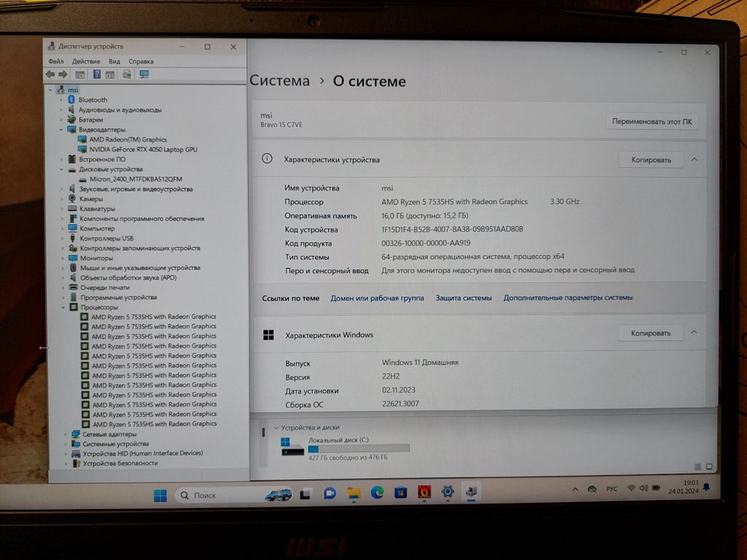Open Защита системы link
The height and width of the screenshot is (560, 747).
click(x=463, y=297)
